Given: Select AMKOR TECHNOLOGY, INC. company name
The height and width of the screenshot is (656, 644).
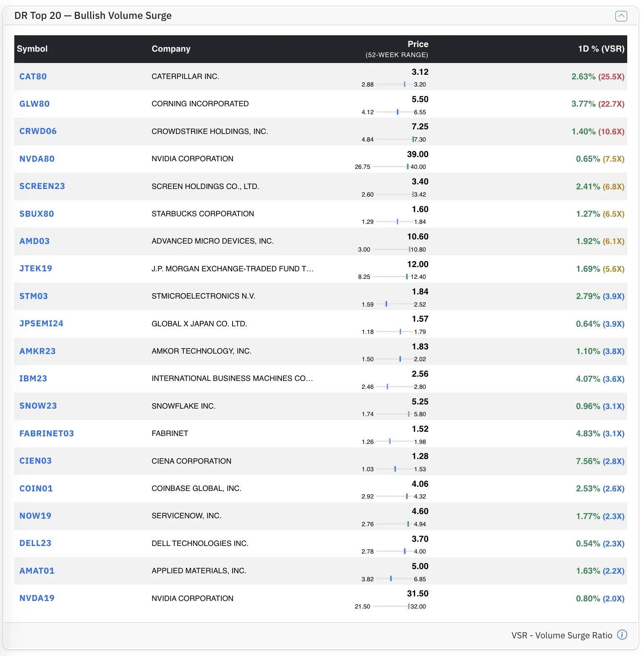Looking at the screenshot, I should pyautogui.click(x=202, y=351).
